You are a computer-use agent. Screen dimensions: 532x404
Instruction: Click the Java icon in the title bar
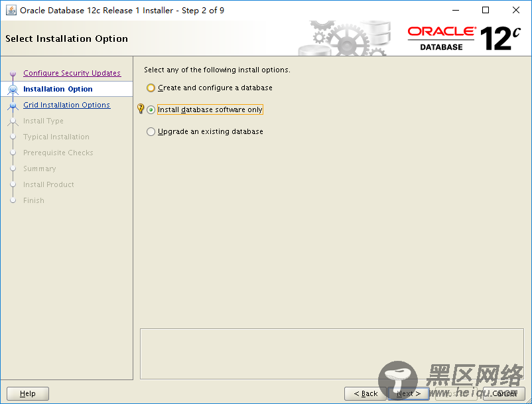pos(11,10)
